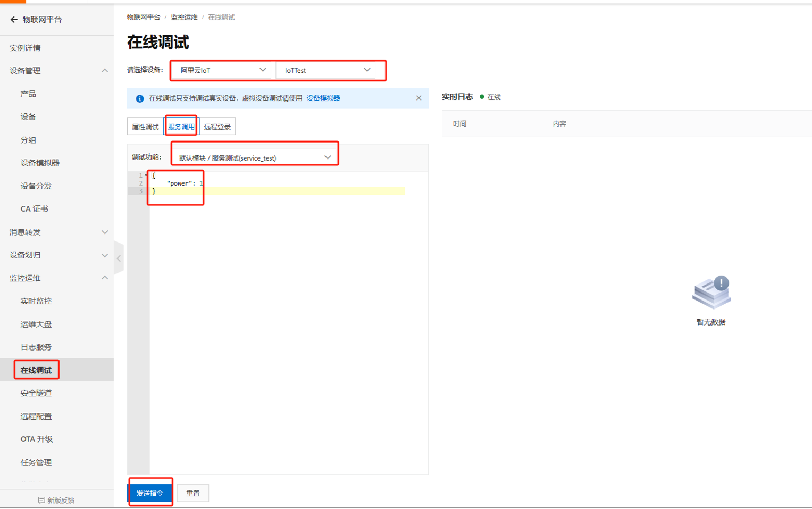The height and width of the screenshot is (509, 812).
Task: Click the 新版反馈 feedback icon
Action: click(x=41, y=500)
